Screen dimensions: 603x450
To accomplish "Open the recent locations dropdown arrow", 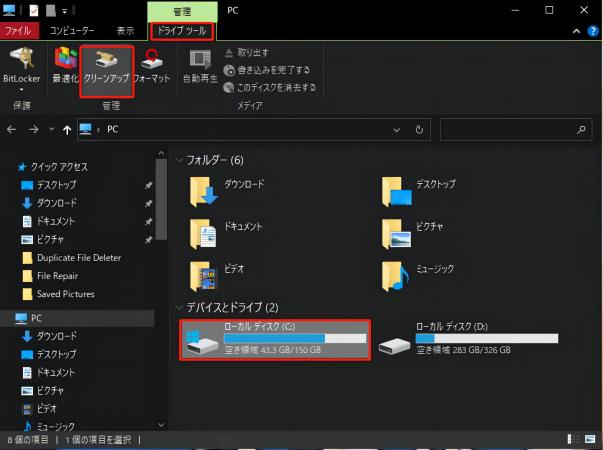I will tap(52, 130).
